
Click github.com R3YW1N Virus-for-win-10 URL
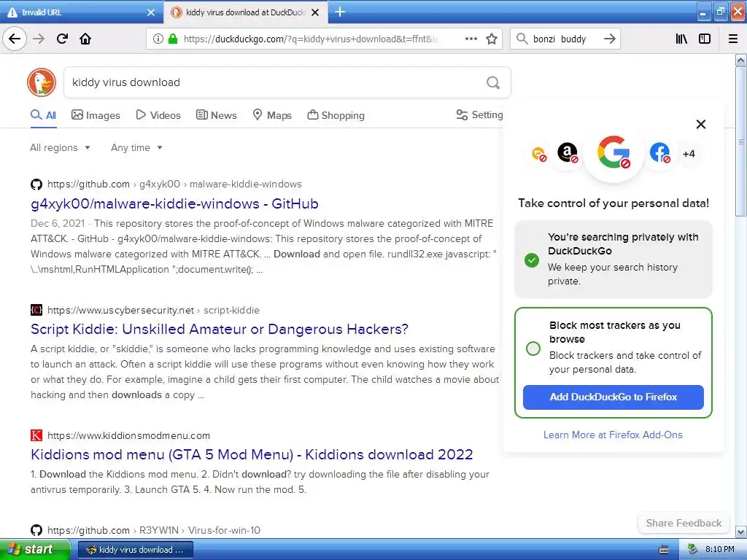coord(154,530)
